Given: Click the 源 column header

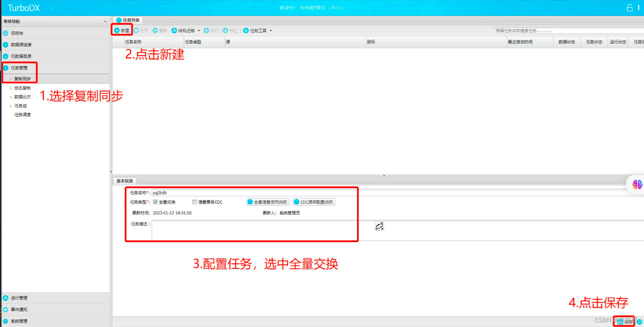Looking at the screenshot, I should (295, 42).
